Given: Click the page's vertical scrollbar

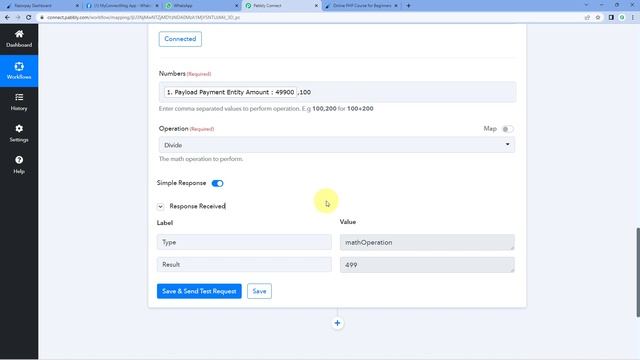Looking at the screenshot, I should coord(638,272).
